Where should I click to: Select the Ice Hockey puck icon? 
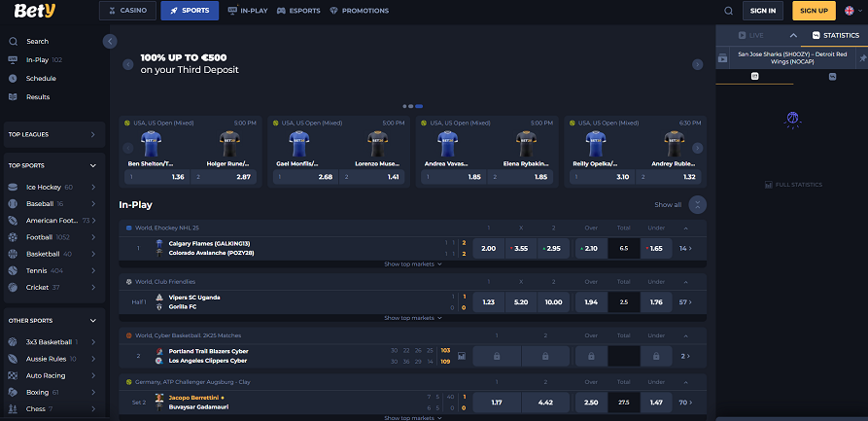(13, 188)
